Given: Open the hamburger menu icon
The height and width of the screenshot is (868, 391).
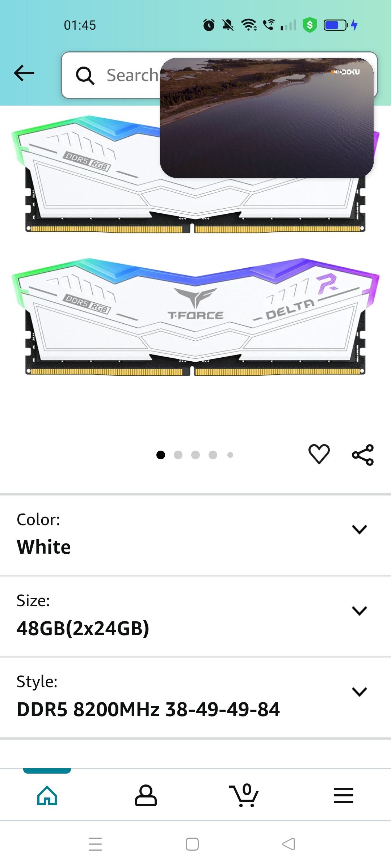Looking at the screenshot, I should (x=343, y=796).
